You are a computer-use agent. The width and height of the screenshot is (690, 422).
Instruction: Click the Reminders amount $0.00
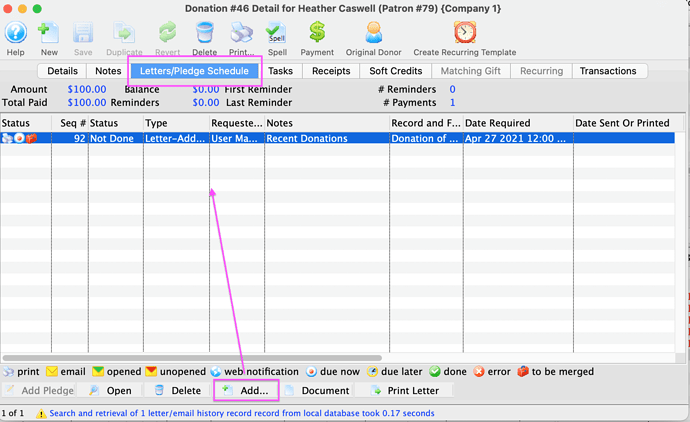pos(206,103)
